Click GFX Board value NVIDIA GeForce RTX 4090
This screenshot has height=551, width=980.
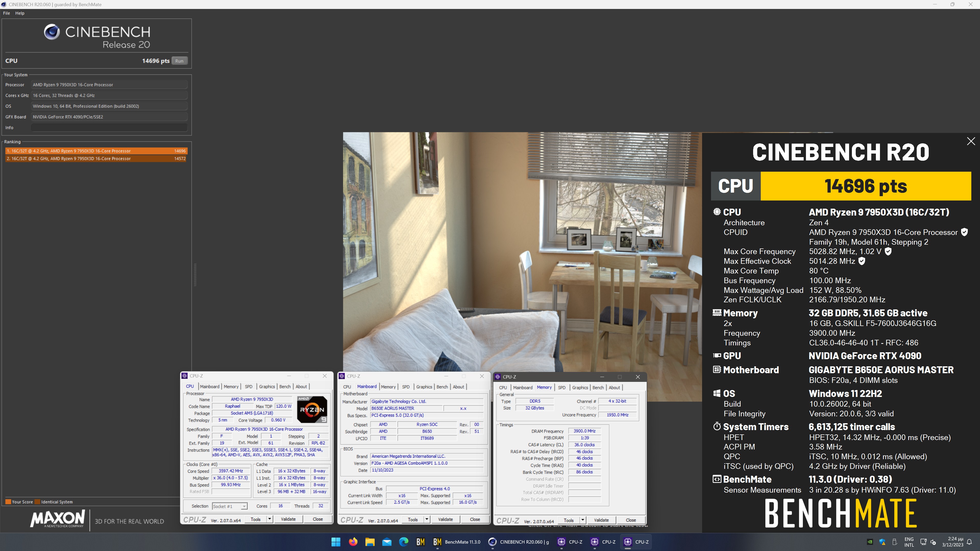pyautogui.click(x=109, y=117)
